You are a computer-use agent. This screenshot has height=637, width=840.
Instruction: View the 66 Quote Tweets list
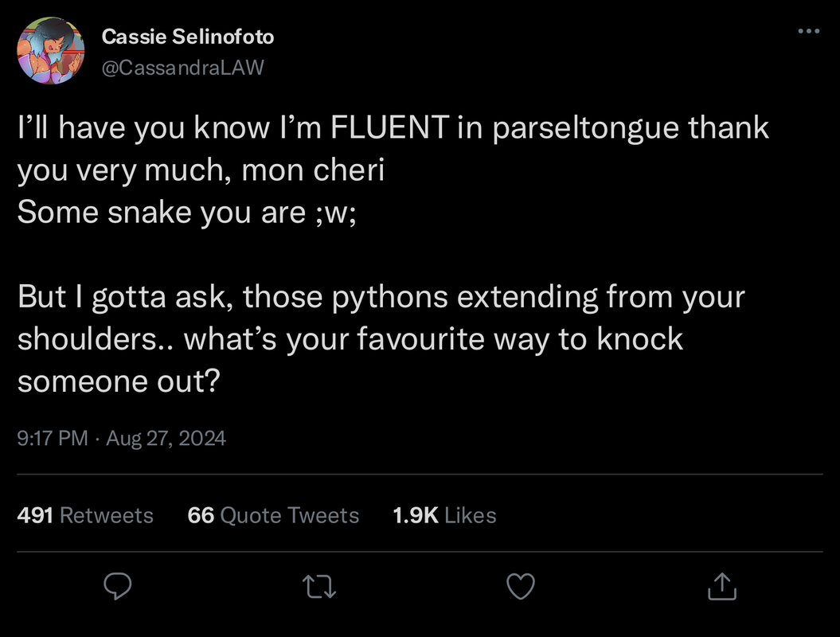[273, 515]
